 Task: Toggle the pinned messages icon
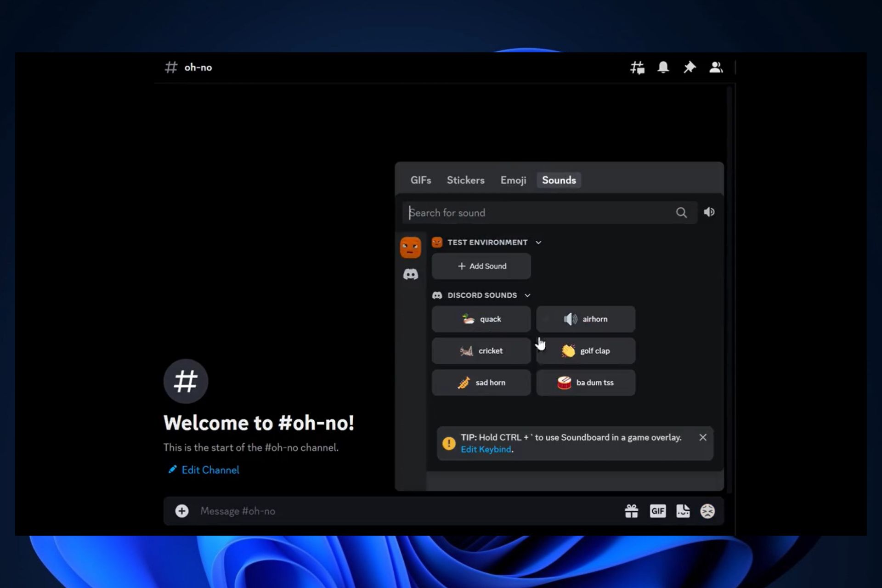point(690,67)
